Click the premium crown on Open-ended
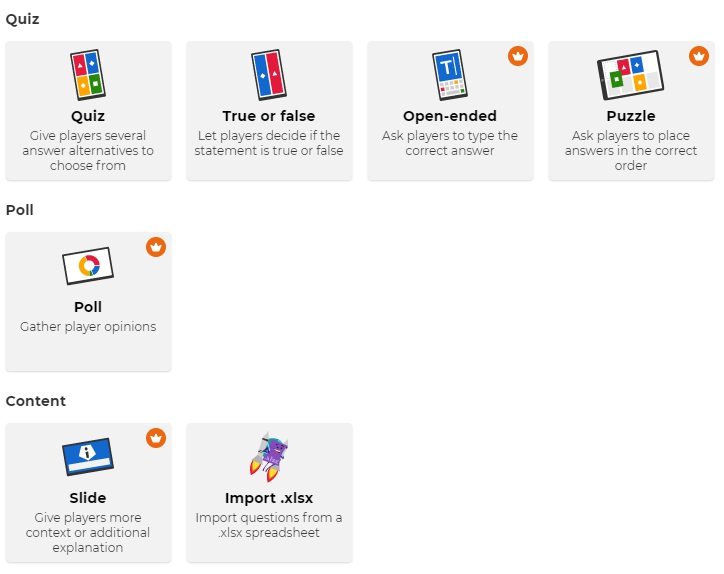Image resolution: width=724 pixels, height=574 pixels. point(517,56)
